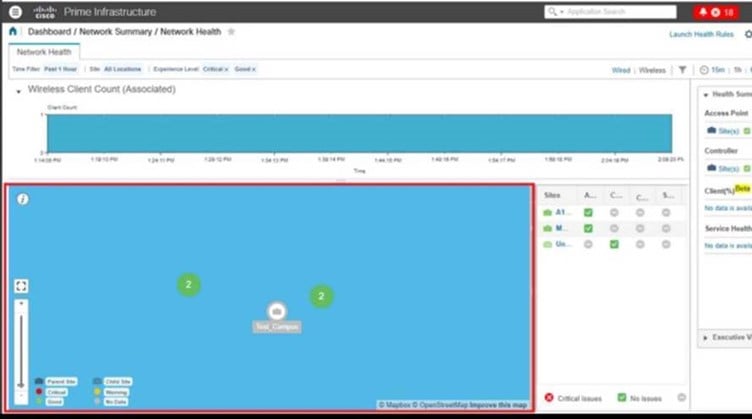This screenshot has width=752, height=419.
Task: Click Un row green controller status check
Action: click(x=614, y=244)
